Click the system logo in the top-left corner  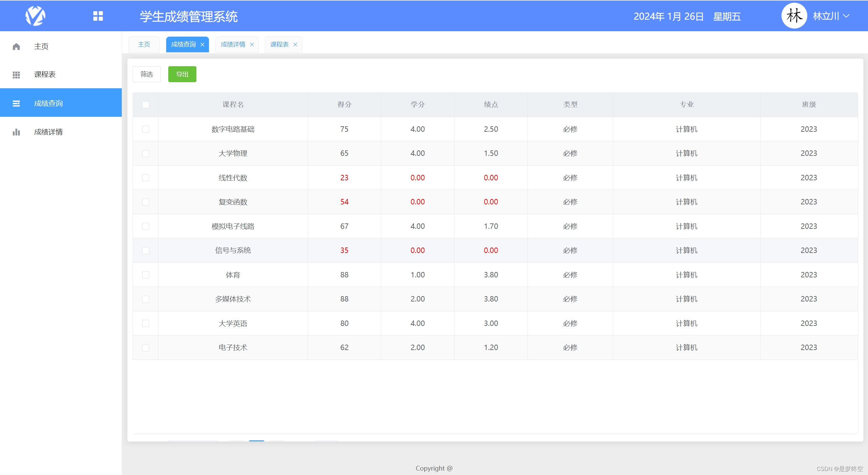[x=36, y=16]
